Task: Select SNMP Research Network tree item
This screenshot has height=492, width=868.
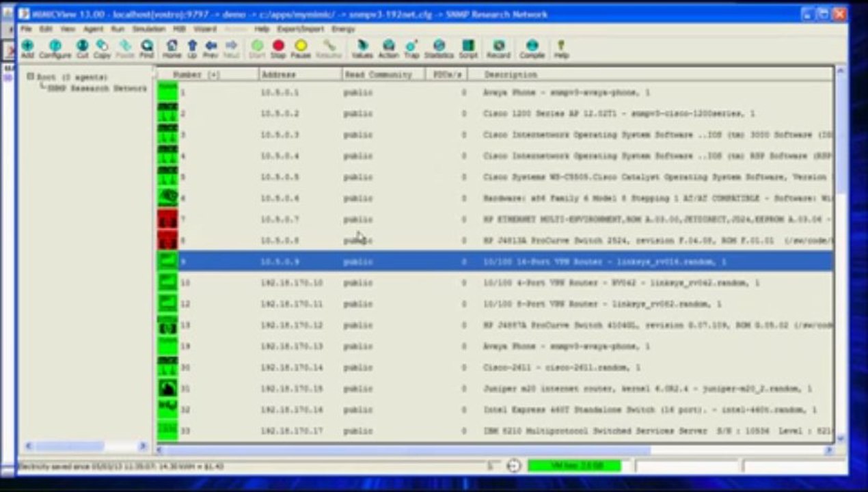Action: [97, 88]
